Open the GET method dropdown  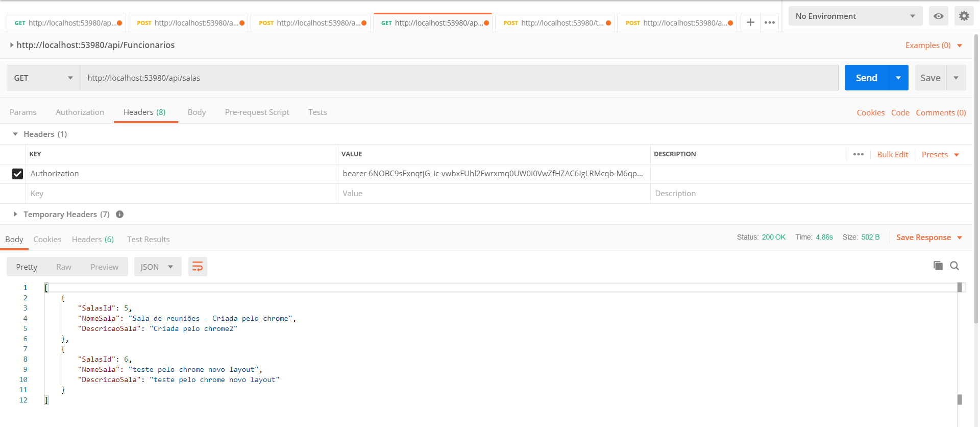click(43, 78)
